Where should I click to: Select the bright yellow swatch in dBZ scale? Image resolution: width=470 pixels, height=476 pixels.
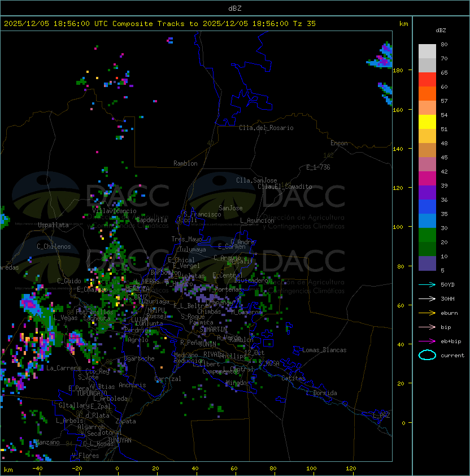427,122
